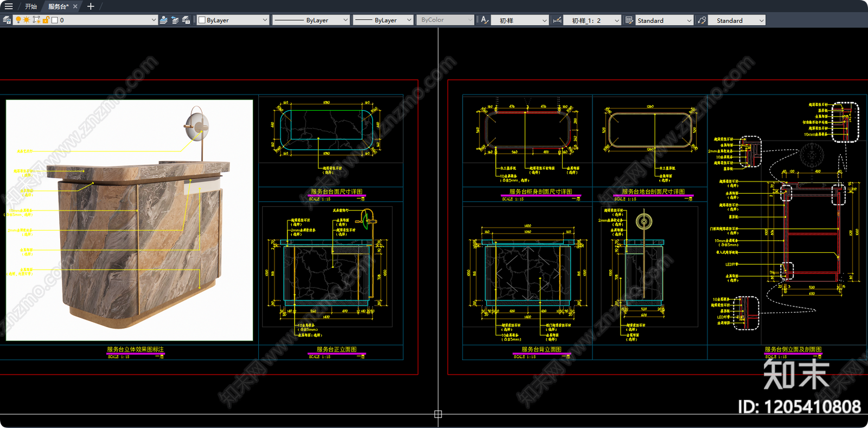Toggle layer on/off lightbulb icon

tap(18, 20)
